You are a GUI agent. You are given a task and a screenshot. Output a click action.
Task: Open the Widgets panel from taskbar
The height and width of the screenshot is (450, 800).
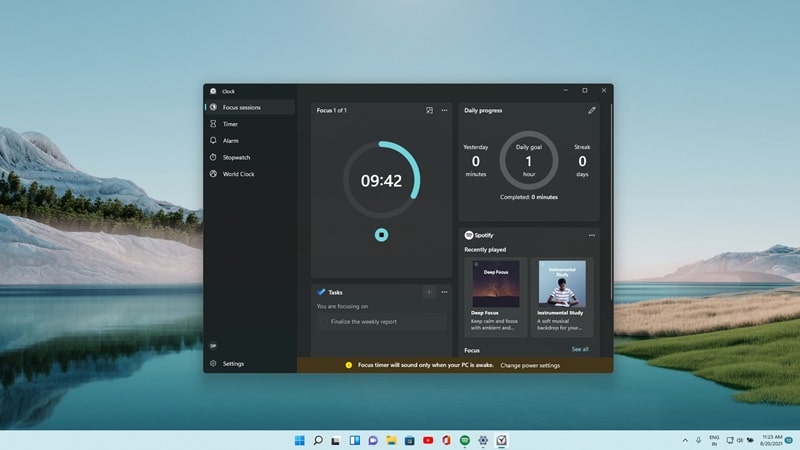355,440
